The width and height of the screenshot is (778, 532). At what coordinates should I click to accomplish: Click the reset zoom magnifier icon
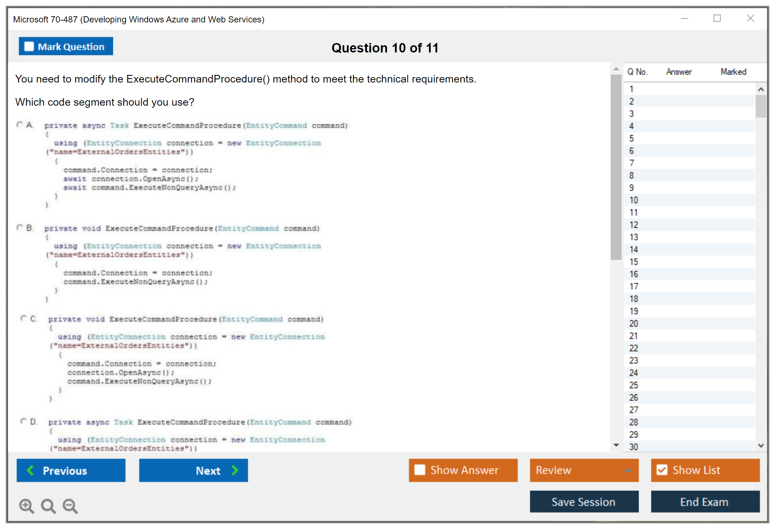[48, 506]
